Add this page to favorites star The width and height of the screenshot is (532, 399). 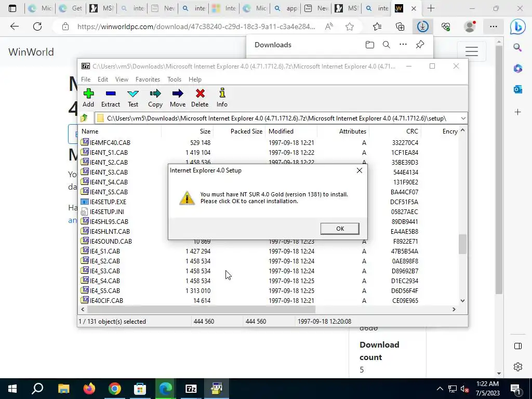(350, 26)
